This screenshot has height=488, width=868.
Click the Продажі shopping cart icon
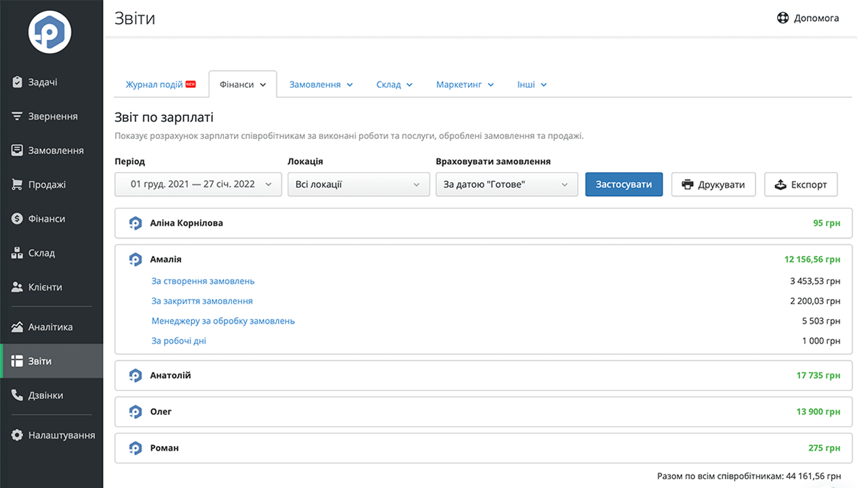click(18, 184)
